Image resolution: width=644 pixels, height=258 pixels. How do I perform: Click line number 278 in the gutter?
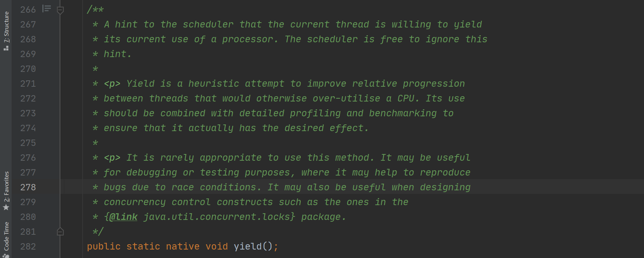click(x=28, y=187)
